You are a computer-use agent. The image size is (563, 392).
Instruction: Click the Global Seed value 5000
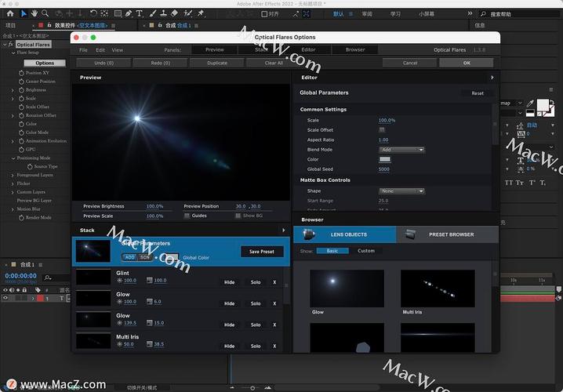pyautogui.click(x=384, y=169)
